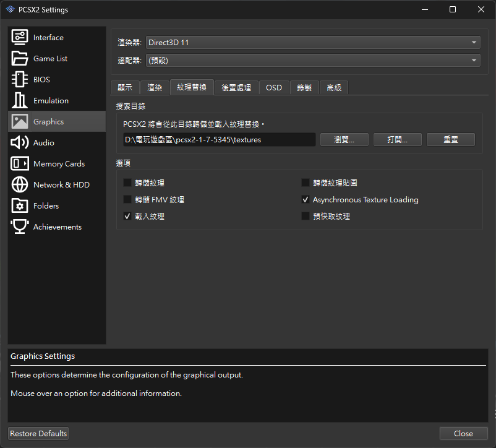Open the Audio speaker icon
The height and width of the screenshot is (448, 496).
20,143
